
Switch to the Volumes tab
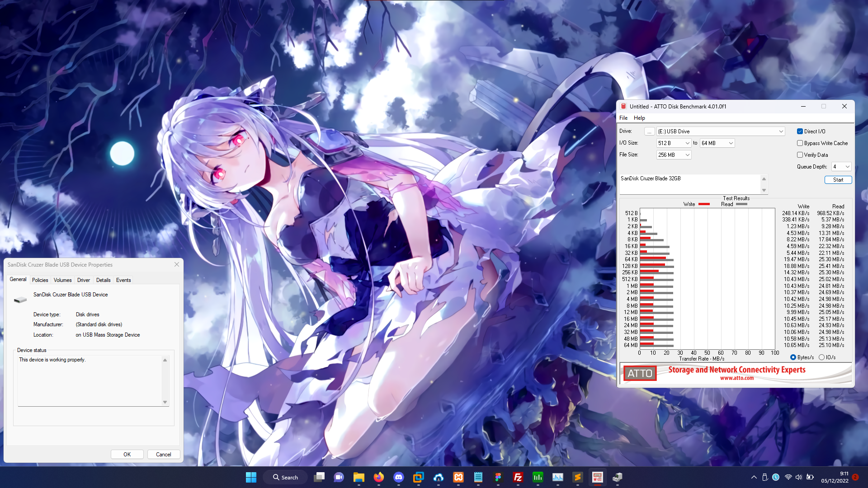tap(62, 280)
